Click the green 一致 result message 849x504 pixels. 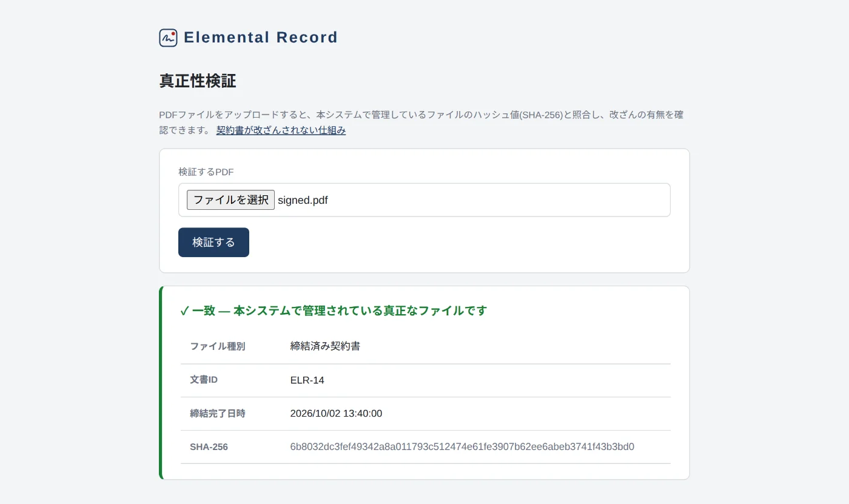click(334, 311)
